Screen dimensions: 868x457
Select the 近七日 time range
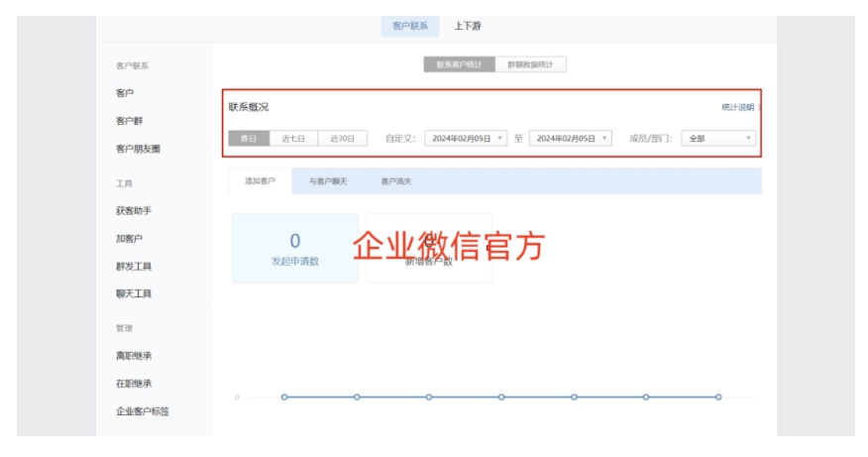293,139
